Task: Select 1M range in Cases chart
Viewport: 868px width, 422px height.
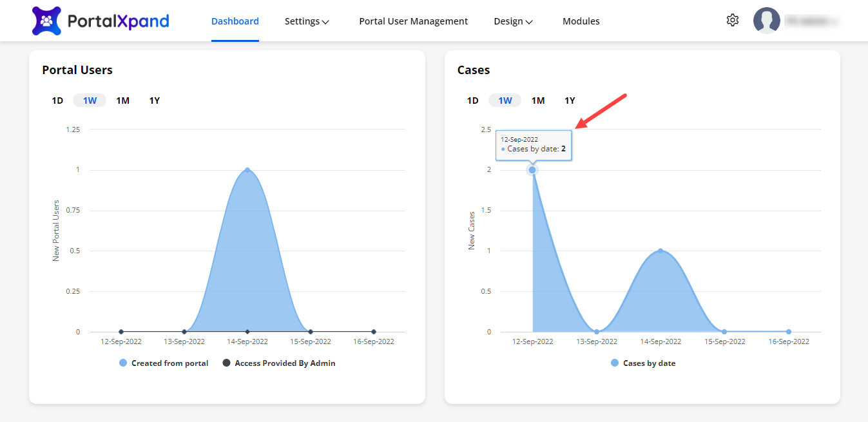Action: (x=538, y=101)
